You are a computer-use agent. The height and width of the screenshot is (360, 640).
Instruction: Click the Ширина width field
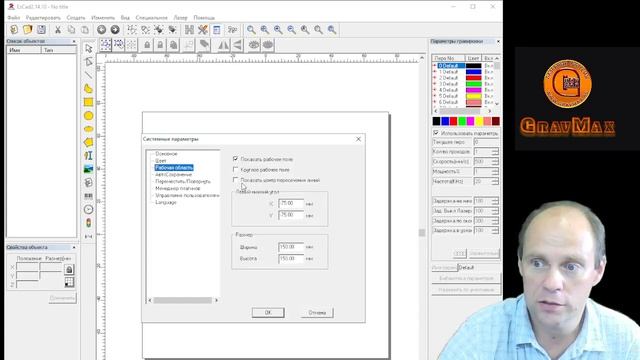[291, 247]
